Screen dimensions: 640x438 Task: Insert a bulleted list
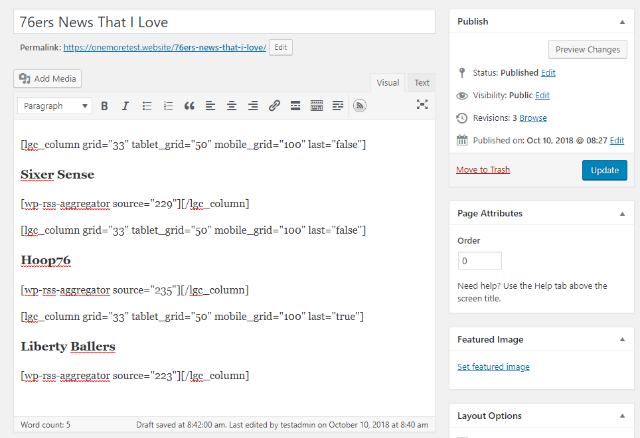pos(147,106)
